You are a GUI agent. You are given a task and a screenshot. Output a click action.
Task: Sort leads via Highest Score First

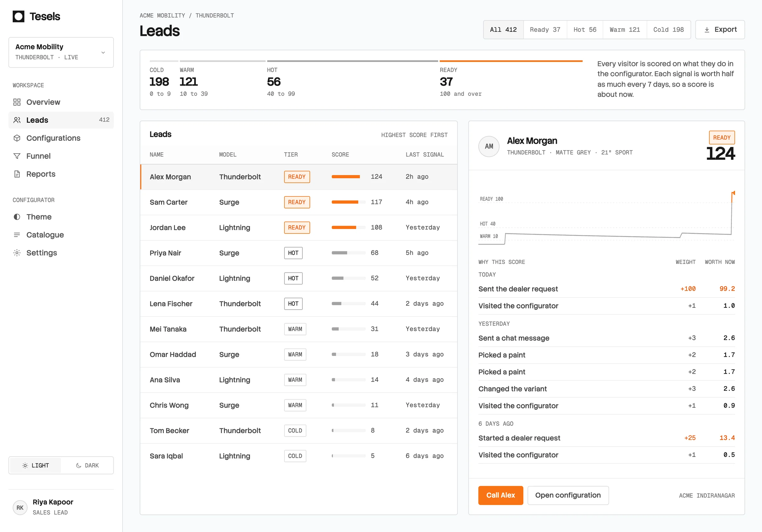(414, 135)
